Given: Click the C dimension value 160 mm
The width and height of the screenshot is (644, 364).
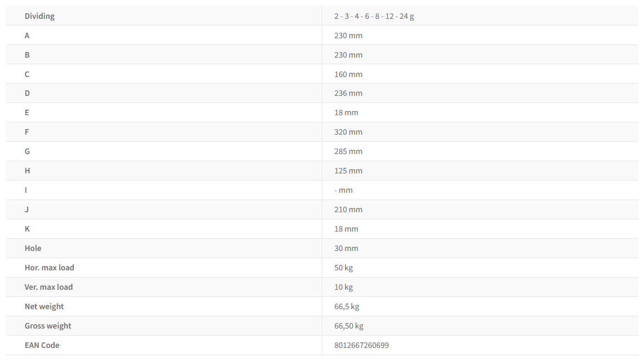Looking at the screenshot, I should tap(348, 74).
